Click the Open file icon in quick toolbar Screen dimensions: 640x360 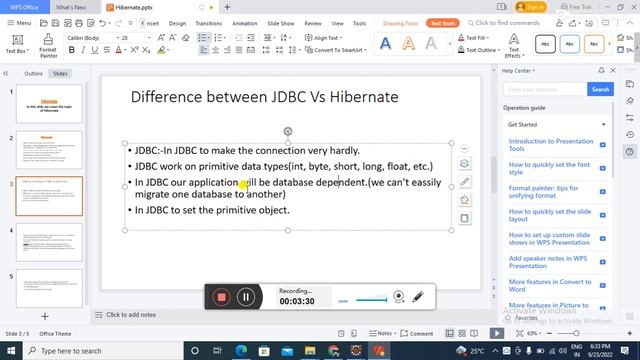pyautogui.click(x=44, y=23)
